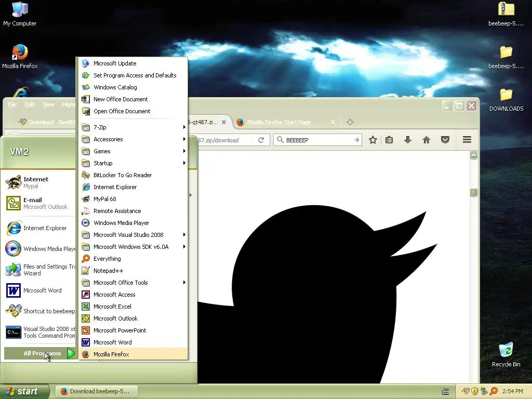The width and height of the screenshot is (532, 399).
Task: Click the Windows Media Player icon in programs list
Action: pyautogui.click(x=86, y=223)
